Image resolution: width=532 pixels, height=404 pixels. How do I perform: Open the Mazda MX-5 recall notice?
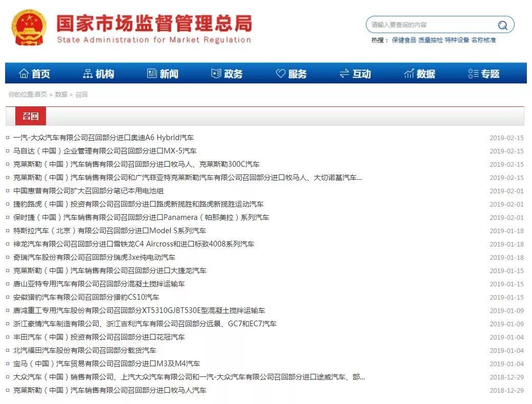(x=105, y=151)
